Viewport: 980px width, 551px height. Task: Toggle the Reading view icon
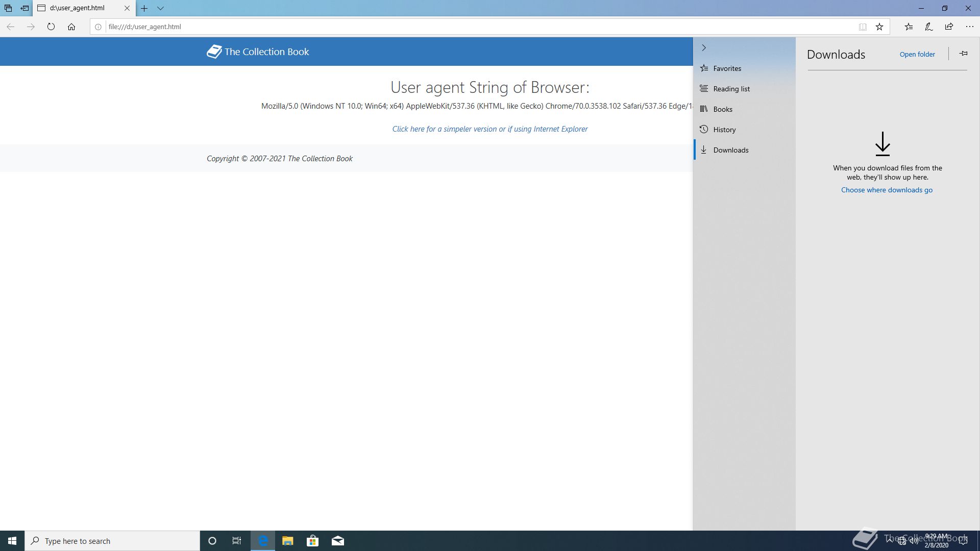pyautogui.click(x=863, y=27)
